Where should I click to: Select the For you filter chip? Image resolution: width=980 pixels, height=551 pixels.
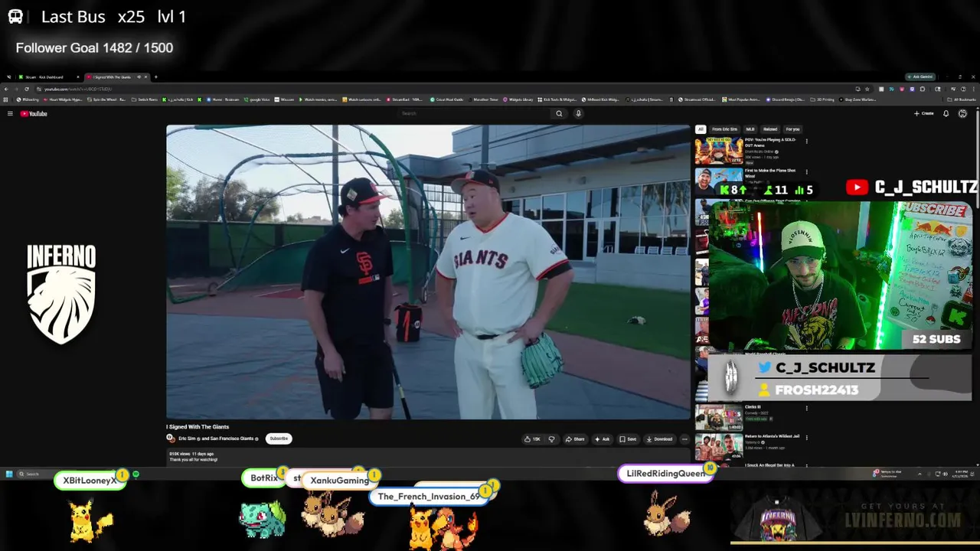point(792,129)
